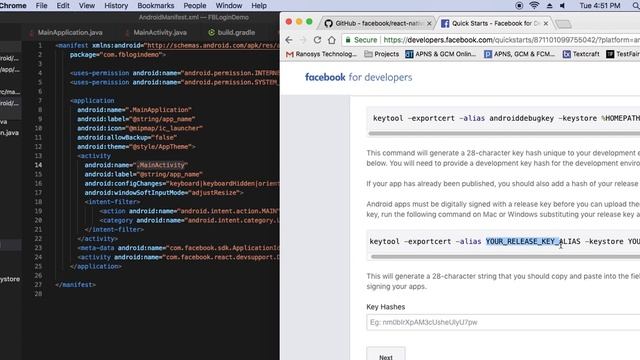Open the View menu
640x360 pixels.
click(x=87, y=6)
